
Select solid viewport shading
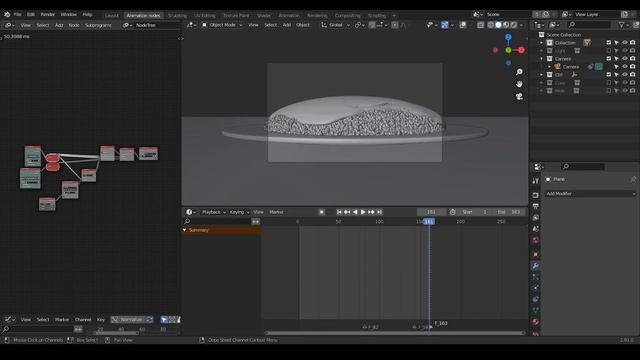498,25
